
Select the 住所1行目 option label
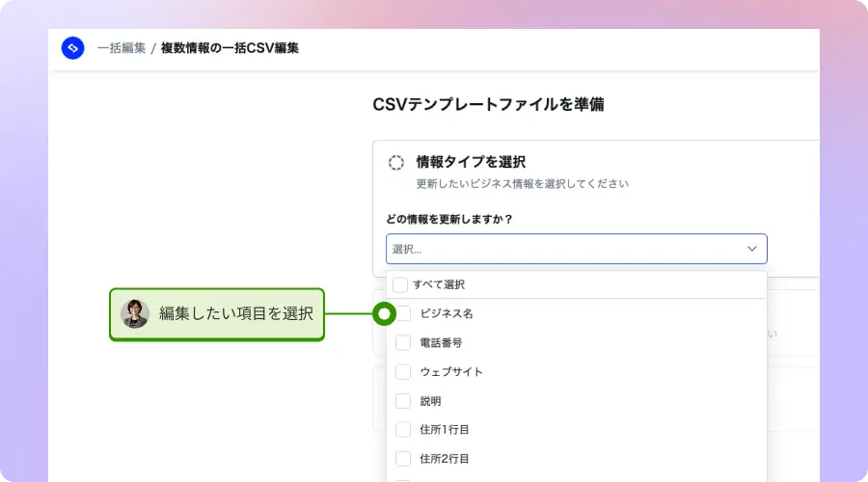[x=445, y=429]
